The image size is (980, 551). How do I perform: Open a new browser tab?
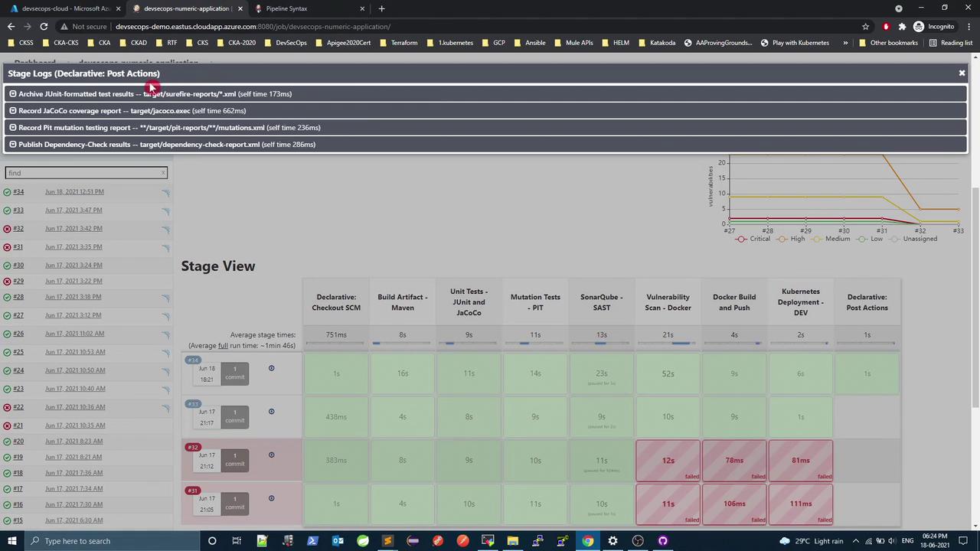click(381, 8)
